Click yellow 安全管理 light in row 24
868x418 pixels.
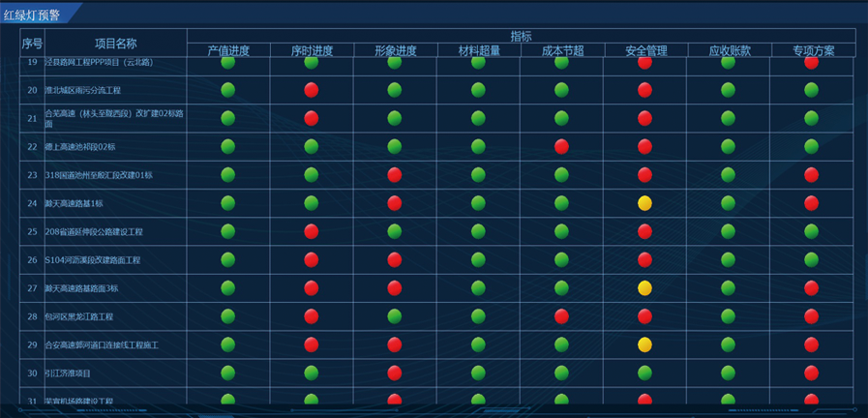pos(644,203)
